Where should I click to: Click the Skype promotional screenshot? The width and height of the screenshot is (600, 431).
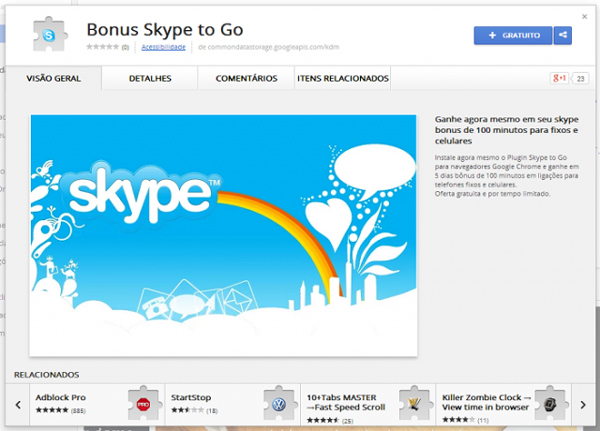click(223, 235)
